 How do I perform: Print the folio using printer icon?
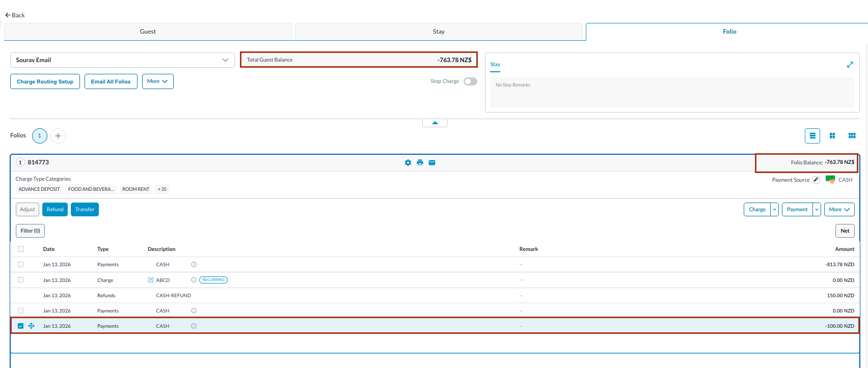[x=420, y=162]
